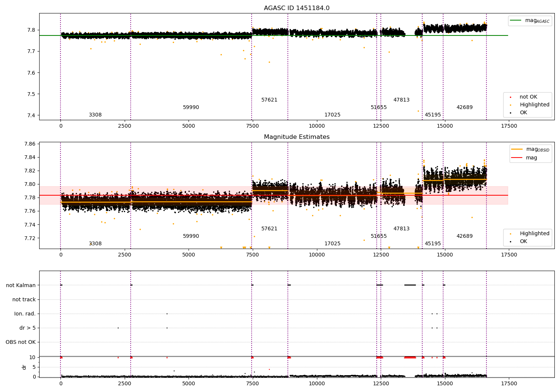Screen dimensions: 560x392
Task: Click the green line sample in the top legend
Action: click(x=516, y=21)
